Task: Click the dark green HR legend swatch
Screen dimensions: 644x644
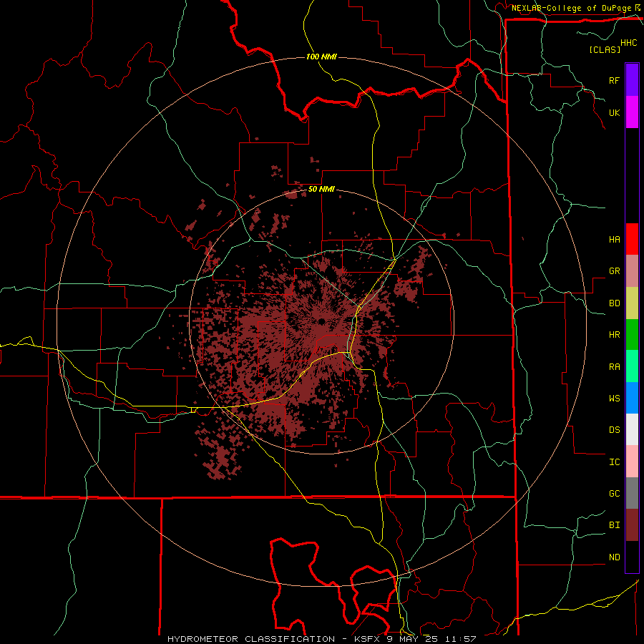Action: 632,335
